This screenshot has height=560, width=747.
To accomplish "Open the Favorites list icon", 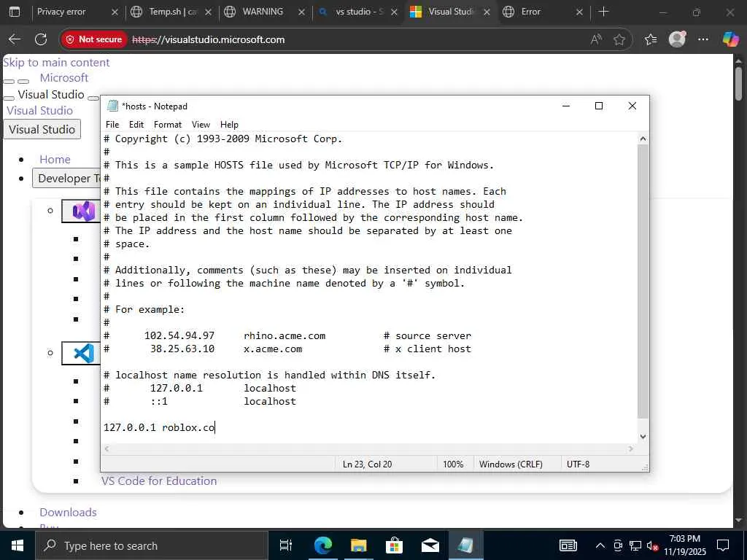I will click(651, 39).
